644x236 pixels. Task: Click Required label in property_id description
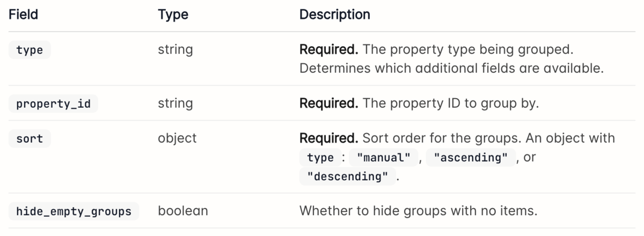coord(328,104)
